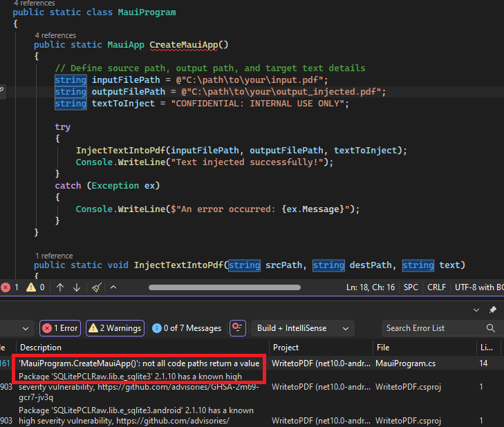This screenshot has height=427, width=504.
Task: Click the "Text injected successfully!" string
Action: click(x=247, y=162)
